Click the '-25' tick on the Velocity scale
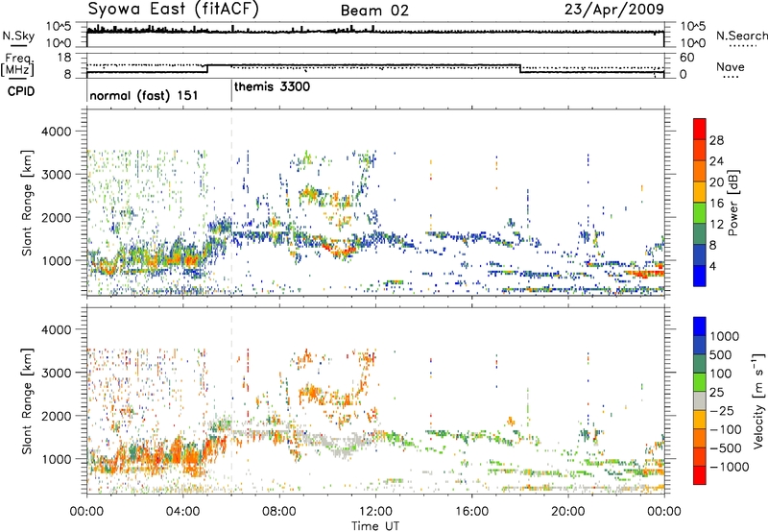 (722, 411)
